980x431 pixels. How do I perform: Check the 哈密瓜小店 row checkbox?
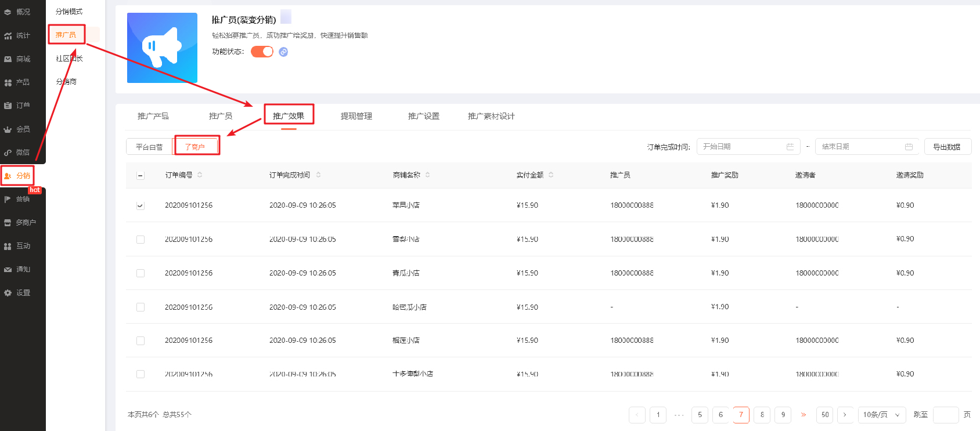[140, 307]
